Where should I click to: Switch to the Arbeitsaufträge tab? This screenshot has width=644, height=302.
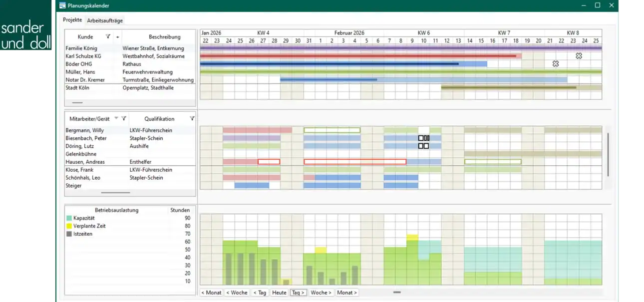(104, 20)
